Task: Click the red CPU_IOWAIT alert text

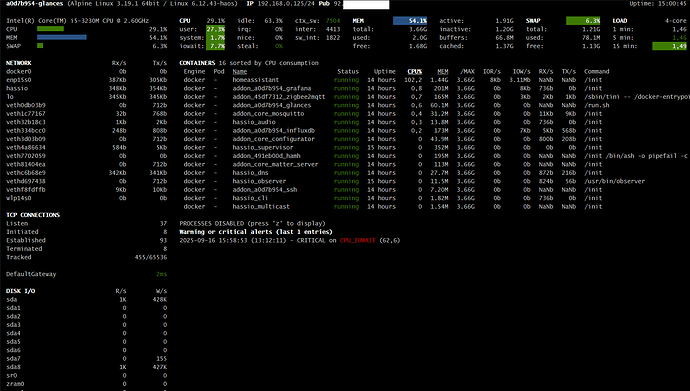Action: [357, 241]
